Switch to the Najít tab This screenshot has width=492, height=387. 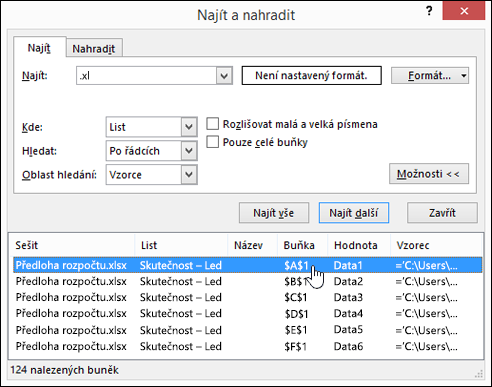(39, 48)
